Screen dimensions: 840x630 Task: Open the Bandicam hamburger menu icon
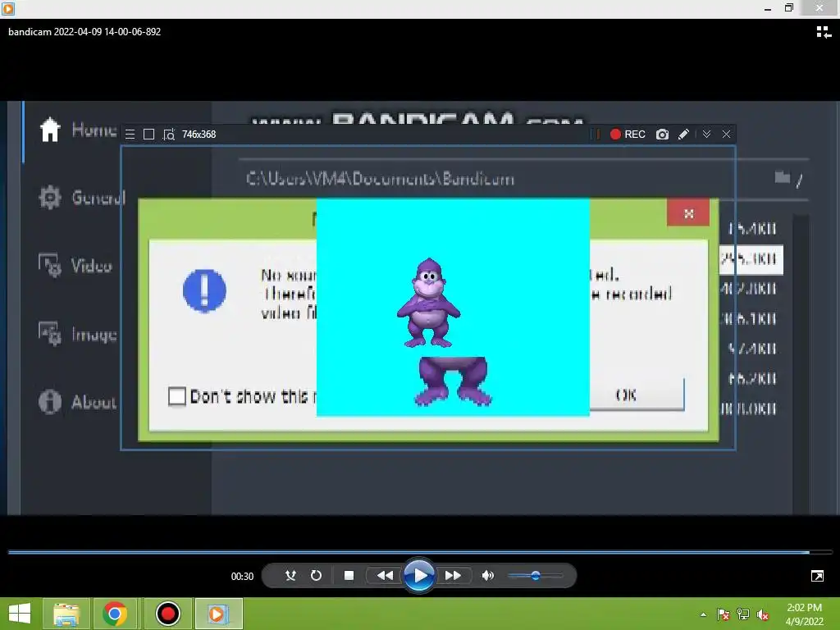pos(130,135)
